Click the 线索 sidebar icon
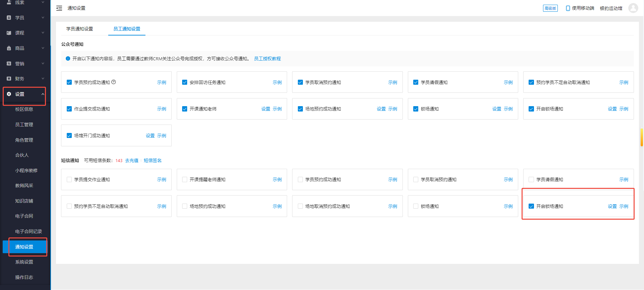Viewport: 644px width, 290px height. tap(9, 2)
